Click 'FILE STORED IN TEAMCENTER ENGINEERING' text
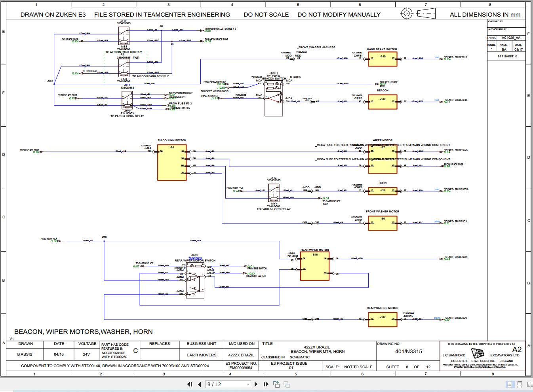 [x=162, y=15]
